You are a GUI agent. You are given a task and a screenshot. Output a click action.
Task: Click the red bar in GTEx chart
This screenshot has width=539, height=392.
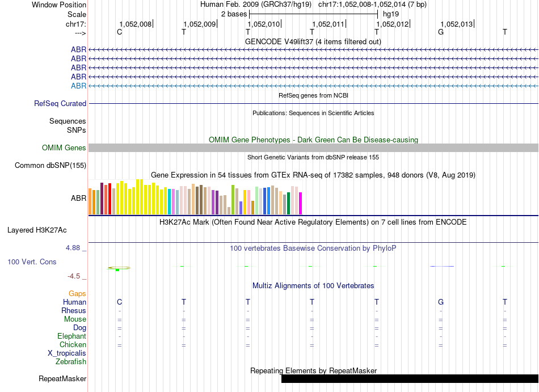point(110,199)
